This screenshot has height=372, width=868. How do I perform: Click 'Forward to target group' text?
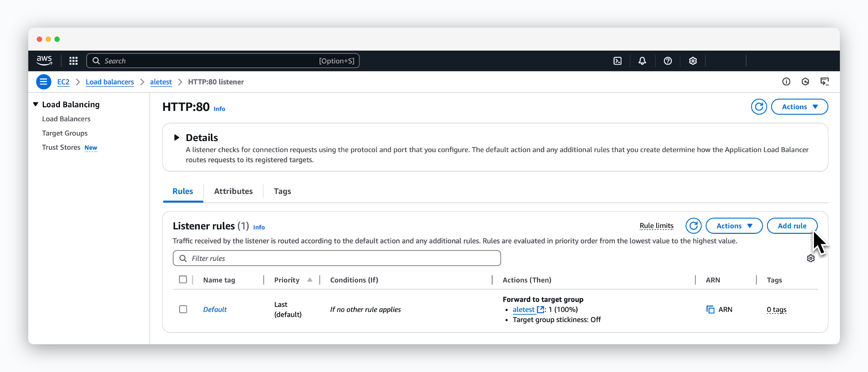pyautogui.click(x=543, y=299)
